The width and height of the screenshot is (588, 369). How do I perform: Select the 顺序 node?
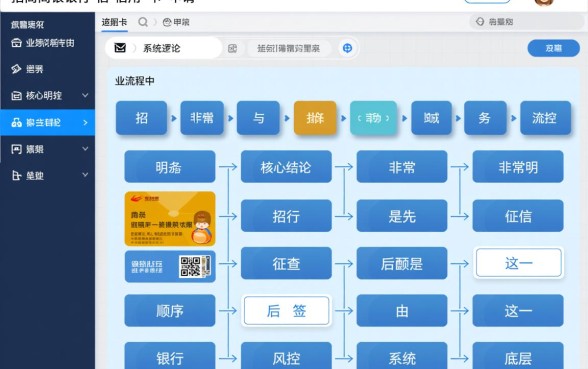170,311
